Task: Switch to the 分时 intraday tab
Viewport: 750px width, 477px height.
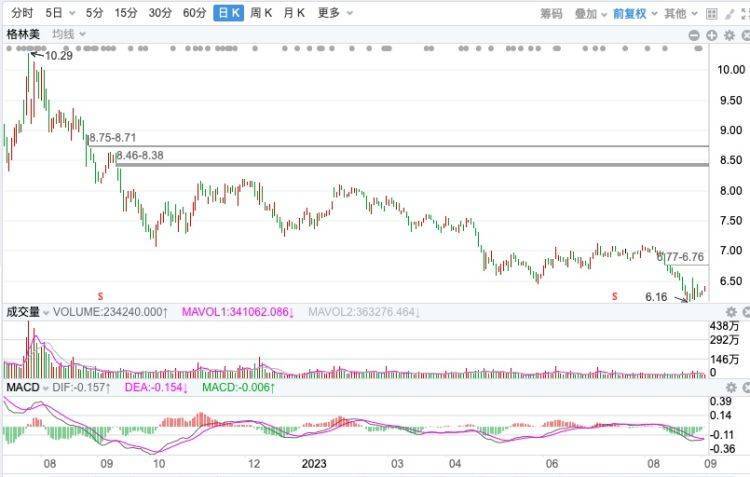Action: point(21,13)
